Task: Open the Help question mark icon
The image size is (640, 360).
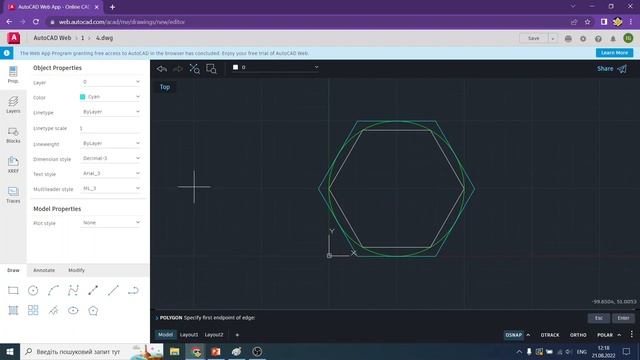Action: (x=598, y=38)
